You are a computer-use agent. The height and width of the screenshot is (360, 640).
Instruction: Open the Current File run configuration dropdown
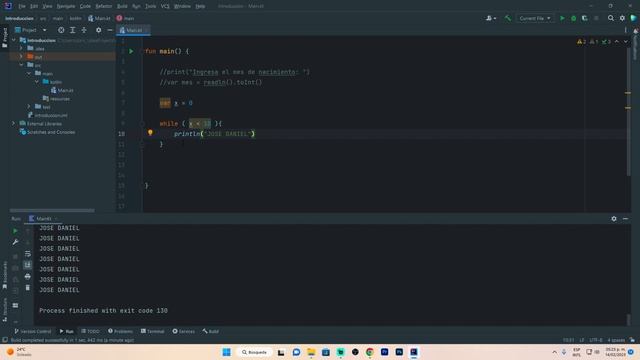534,18
